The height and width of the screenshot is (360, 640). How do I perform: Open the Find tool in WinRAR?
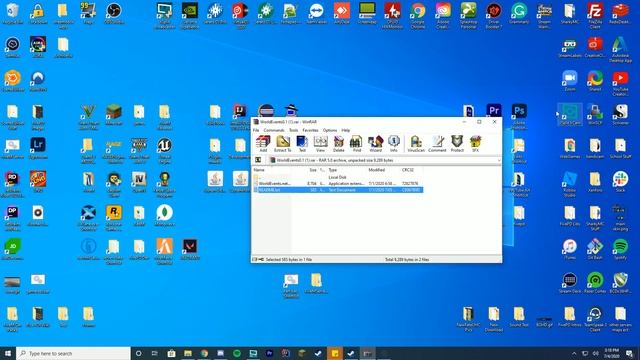(x=356, y=144)
